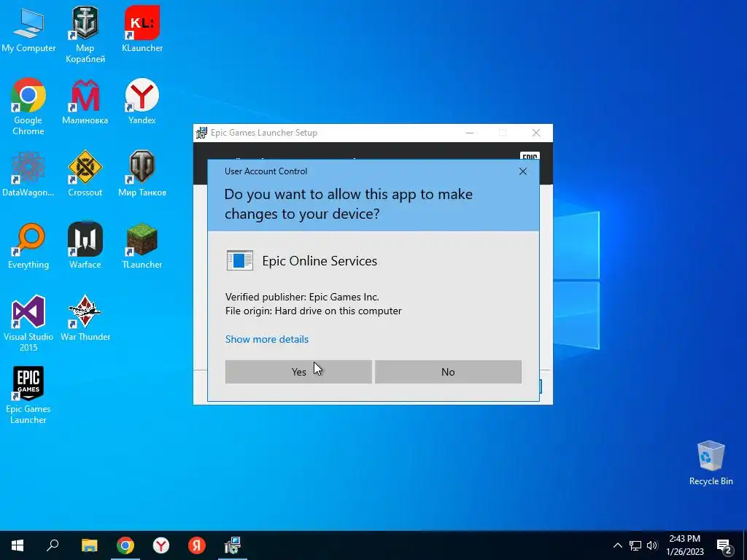This screenshot has height=560, width=747.
Task: Select the Epic Games Launcher desktop icon
Action: 28,394
